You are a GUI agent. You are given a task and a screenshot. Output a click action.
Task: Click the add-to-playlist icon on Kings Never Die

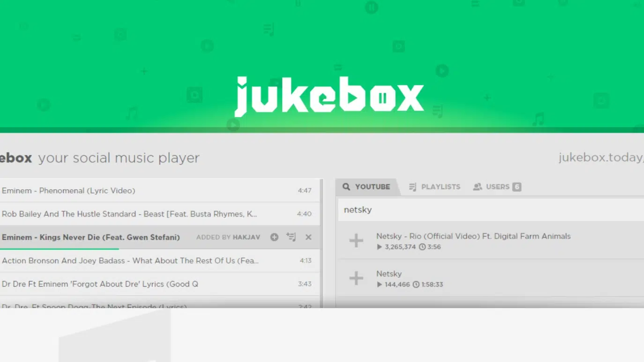[x=291, y=237]
